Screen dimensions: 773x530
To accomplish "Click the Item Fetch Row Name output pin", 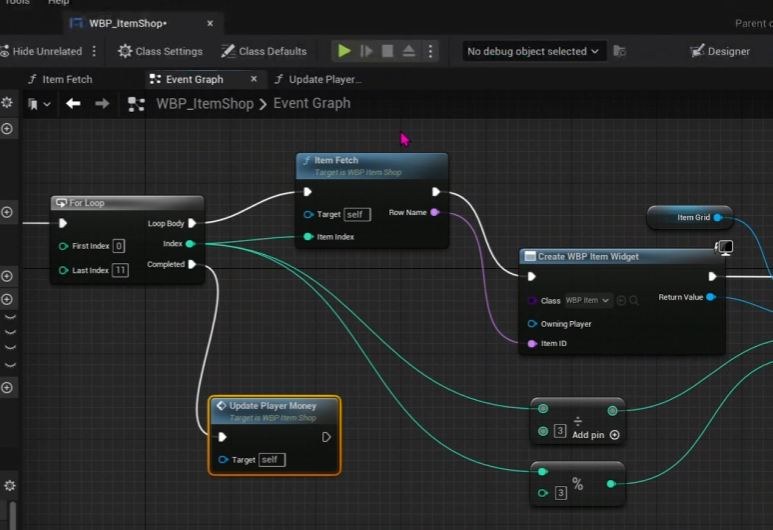I will click(434, 212).
